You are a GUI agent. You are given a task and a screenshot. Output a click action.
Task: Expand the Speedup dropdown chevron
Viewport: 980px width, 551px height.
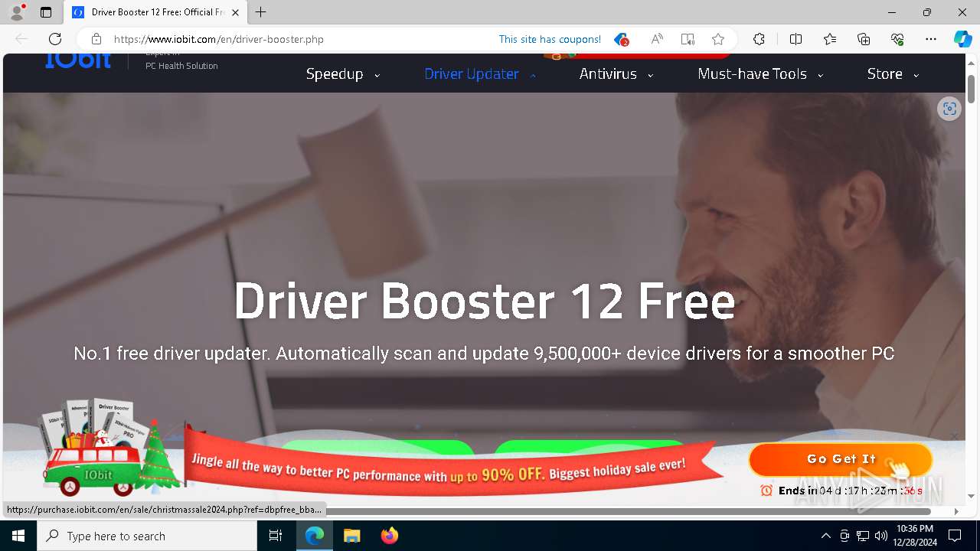(377, 75)
